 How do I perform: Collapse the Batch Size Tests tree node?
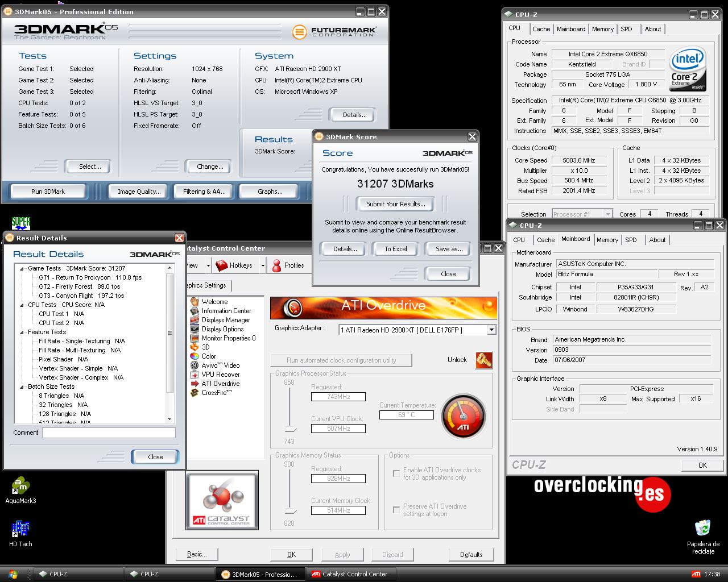click(22, 386)
